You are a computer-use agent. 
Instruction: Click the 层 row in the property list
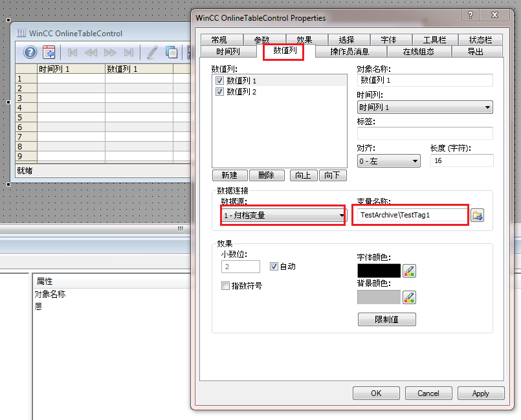tap(38, 306)
